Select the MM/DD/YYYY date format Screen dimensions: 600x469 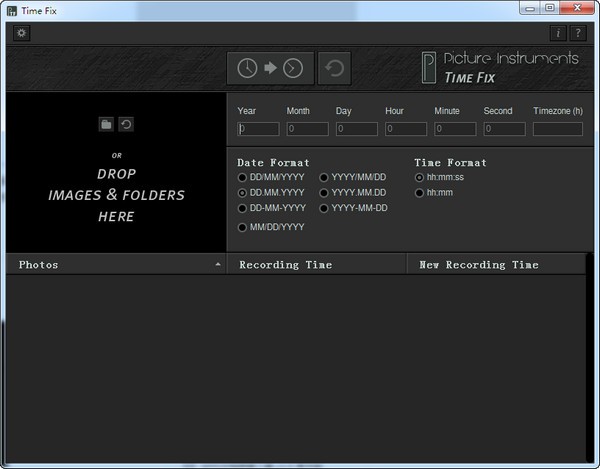click(x=242, y=227)
